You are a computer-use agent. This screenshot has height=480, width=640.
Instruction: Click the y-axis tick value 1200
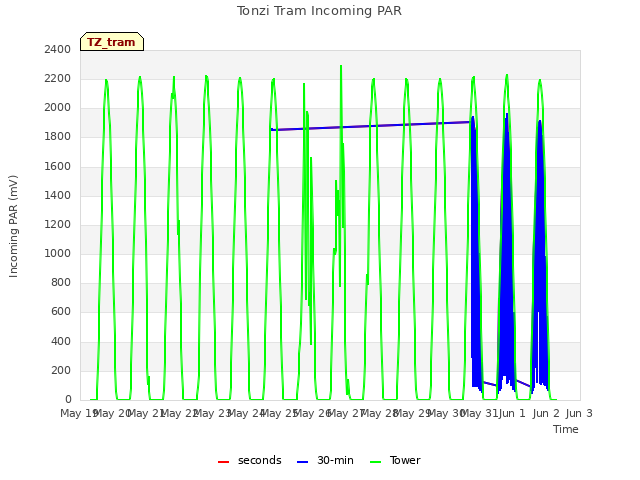point(58,224)
